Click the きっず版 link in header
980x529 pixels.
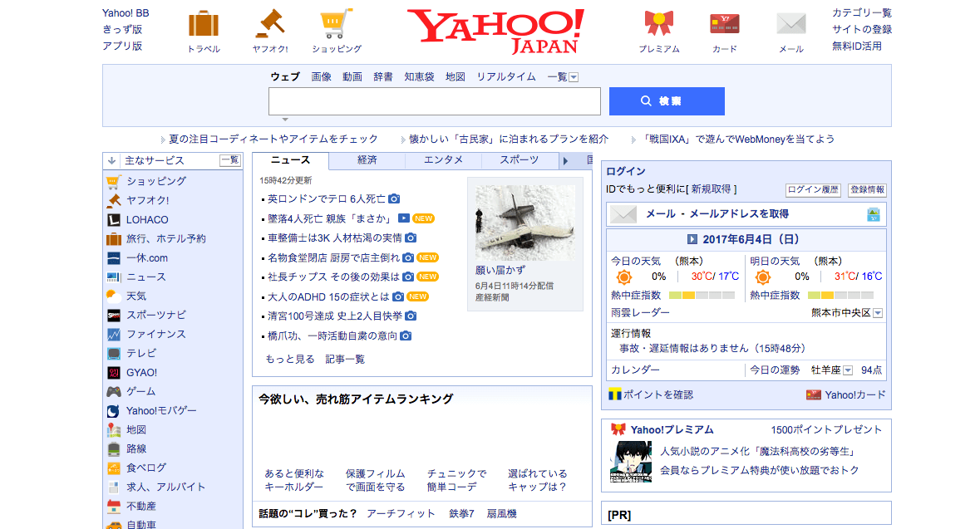click(122, 29)
